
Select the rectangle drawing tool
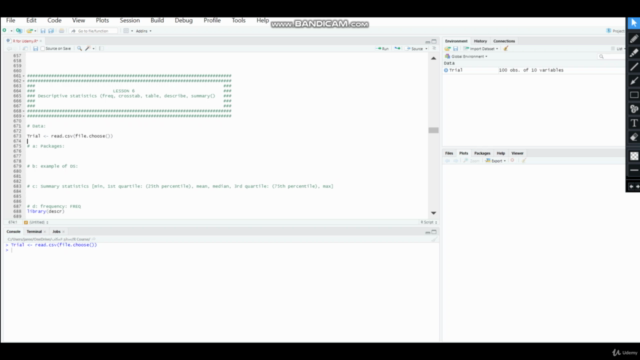coord(633,95)
